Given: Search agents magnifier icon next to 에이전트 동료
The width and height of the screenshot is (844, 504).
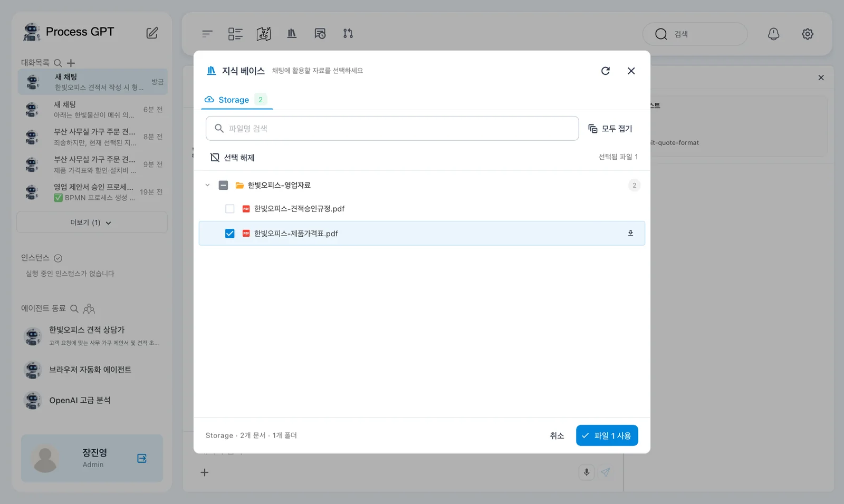Looking at the screenshot, I should click(x=74, y=308).
